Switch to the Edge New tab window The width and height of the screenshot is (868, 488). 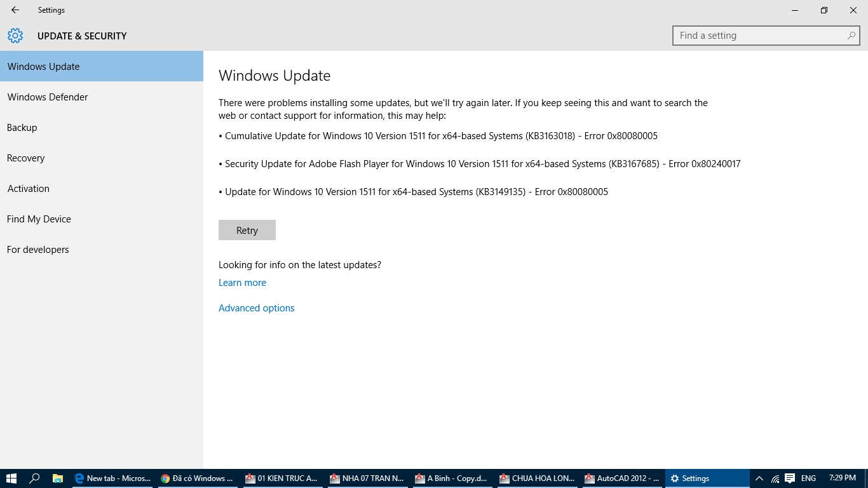click(112, 478)
